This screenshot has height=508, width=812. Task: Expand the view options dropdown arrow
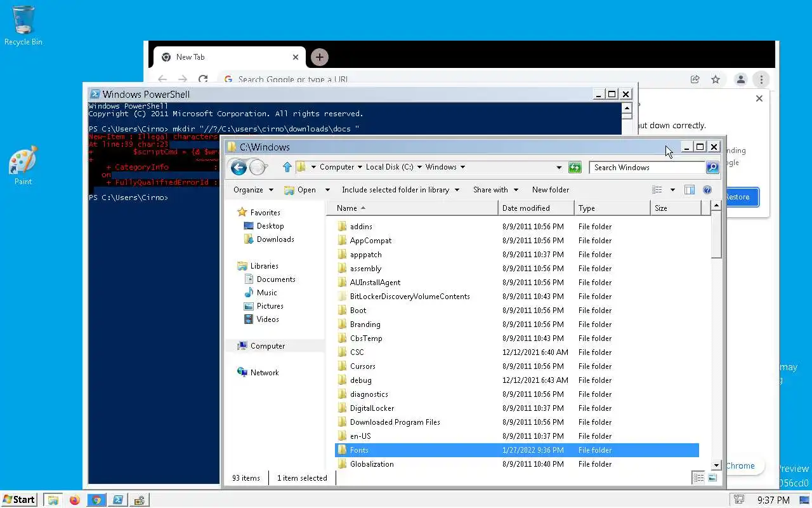672,190
